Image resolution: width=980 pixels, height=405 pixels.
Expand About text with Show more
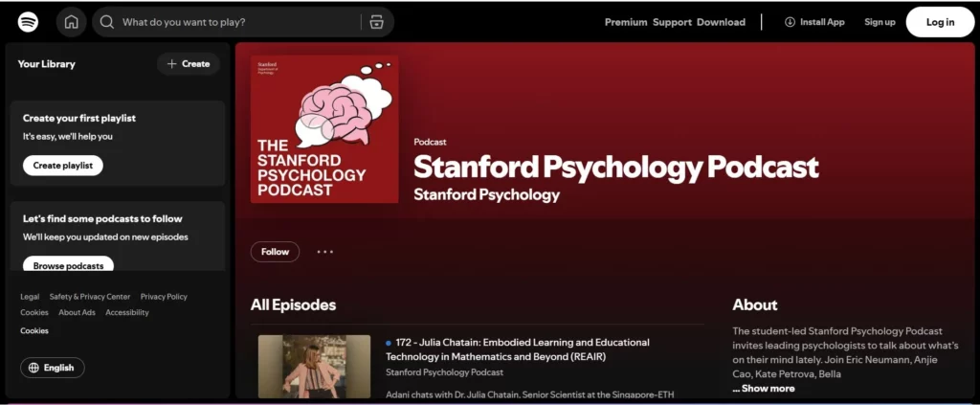point(764,388)
